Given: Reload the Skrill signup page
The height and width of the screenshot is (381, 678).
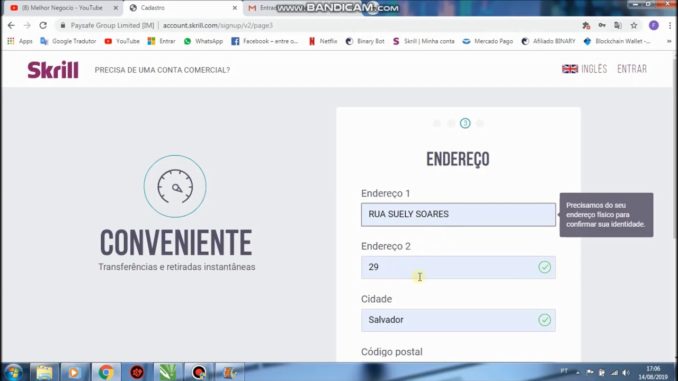Looking at the screenshot, I should click(43, 26).
